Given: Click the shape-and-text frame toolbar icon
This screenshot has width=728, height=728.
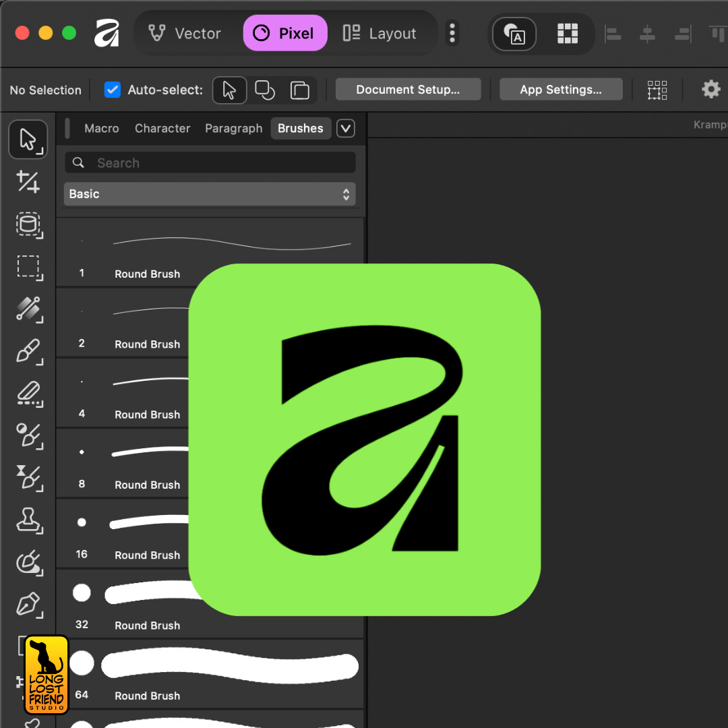Looking at the screenshot, I should [x=514, y=34].
